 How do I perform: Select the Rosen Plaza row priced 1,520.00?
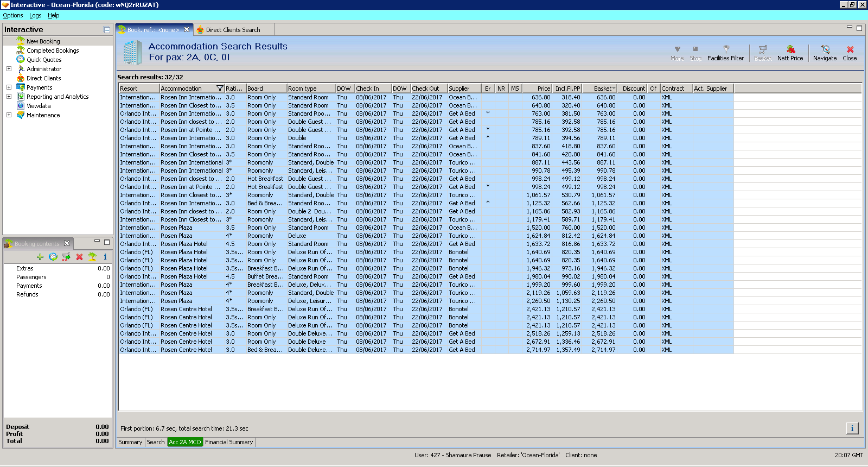pos(426,228)
